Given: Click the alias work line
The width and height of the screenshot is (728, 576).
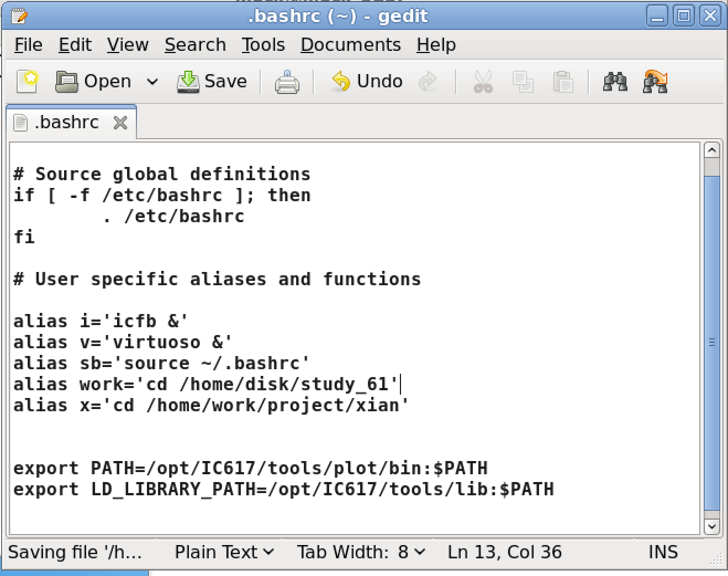Looking at the screenshot, I should (x=205, y=384).
